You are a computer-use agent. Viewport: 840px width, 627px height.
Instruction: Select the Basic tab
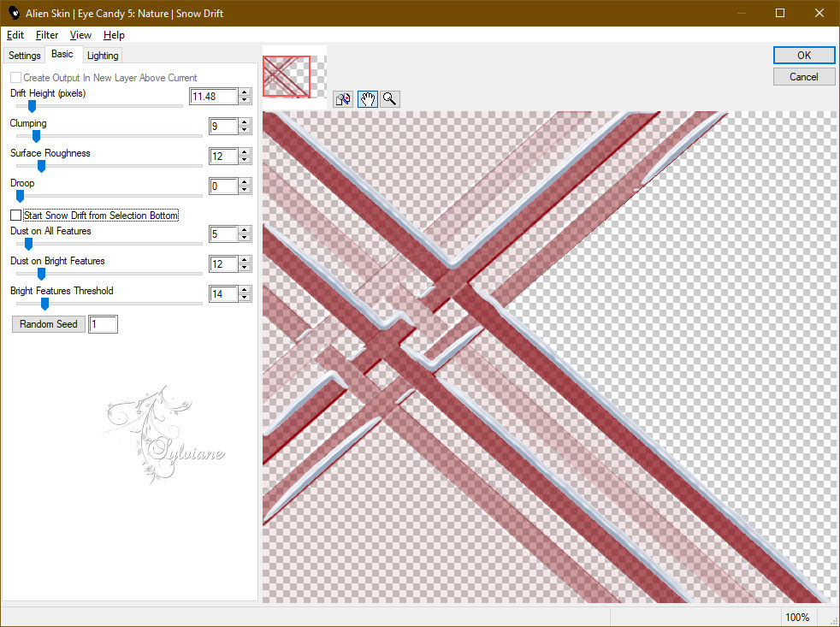(x=62, y=54)
